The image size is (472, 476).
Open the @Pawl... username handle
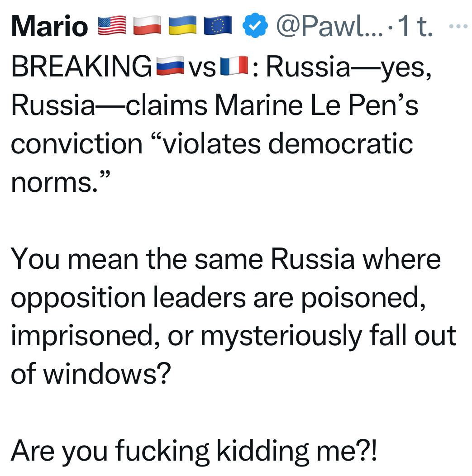pos(330,26)
